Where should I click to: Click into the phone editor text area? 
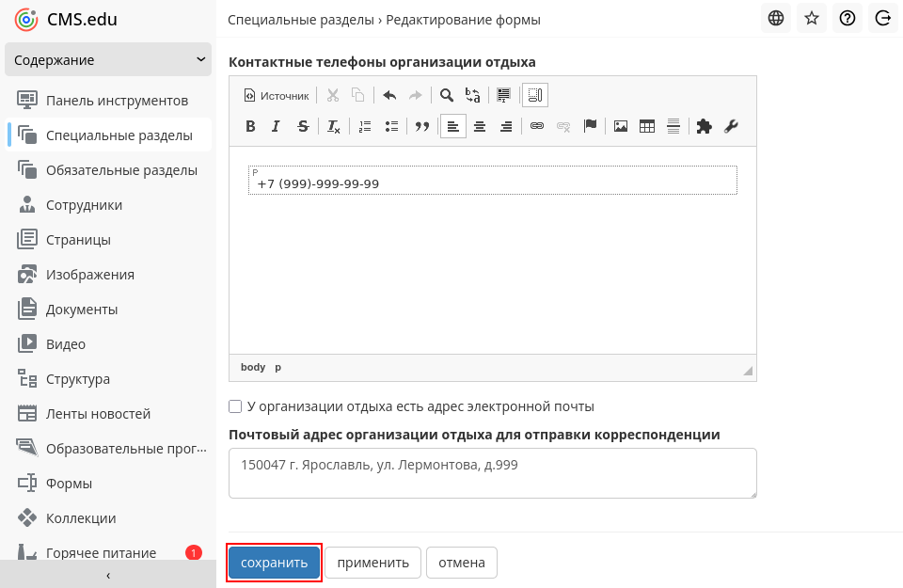[492, 250]
